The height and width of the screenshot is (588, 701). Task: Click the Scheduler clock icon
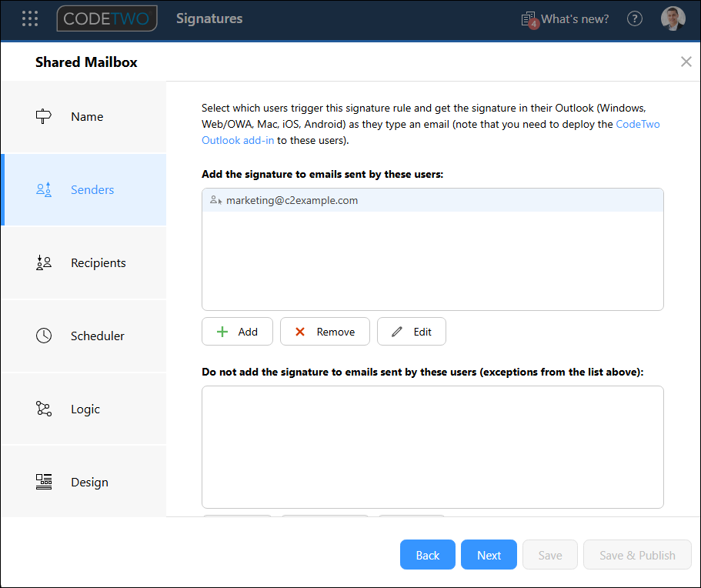(x=43, y=336)
